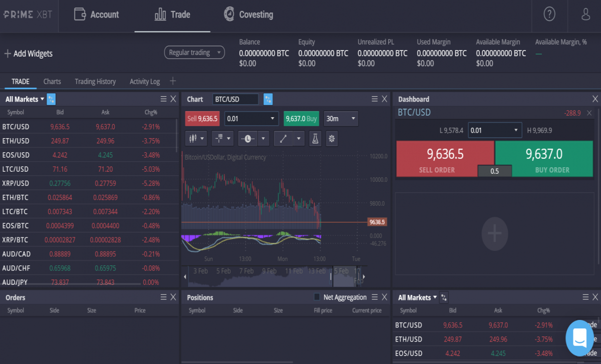This screenshot has width=601, height=364.
Task: Remove BTC/USD from the Dashboard
Action: pos(589,113)
